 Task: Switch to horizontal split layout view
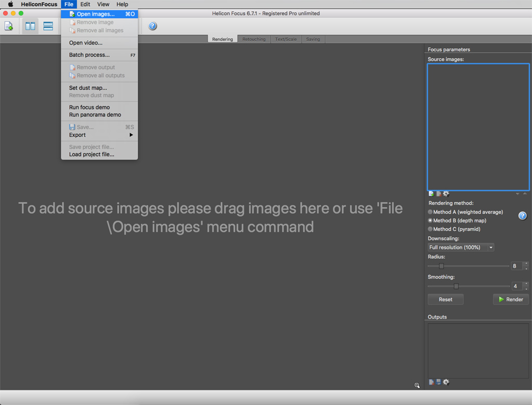click(x=48, y=26)
